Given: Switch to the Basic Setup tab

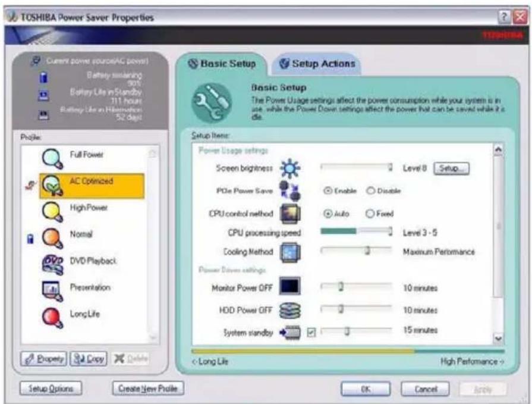Looking at the screenshot, I should [x=222, y=64].
